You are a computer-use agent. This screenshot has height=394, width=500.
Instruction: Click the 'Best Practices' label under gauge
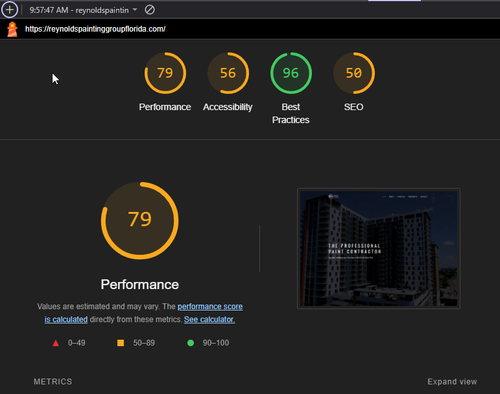click(291, 113)
